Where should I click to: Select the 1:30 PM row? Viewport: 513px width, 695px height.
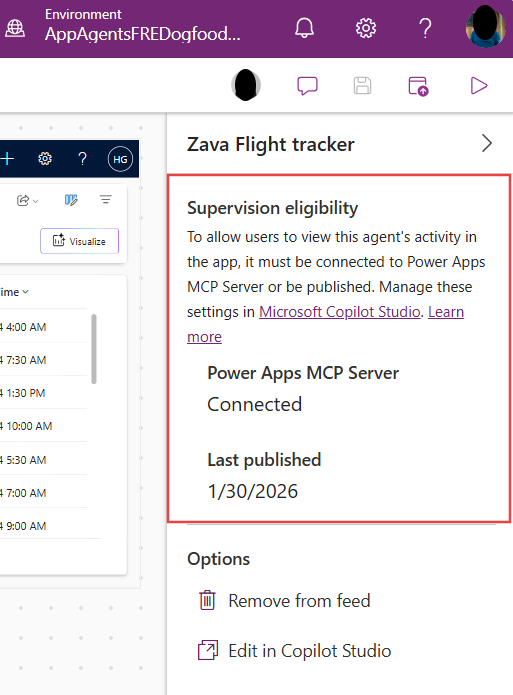[x=43, y=393]
